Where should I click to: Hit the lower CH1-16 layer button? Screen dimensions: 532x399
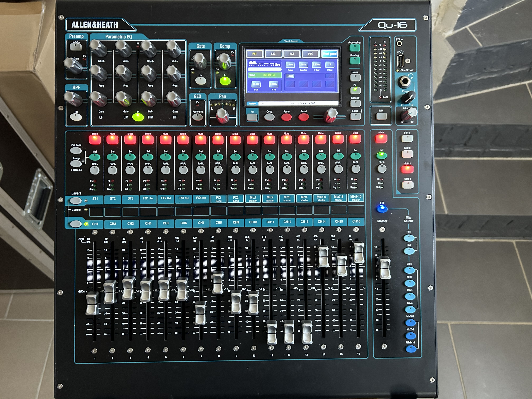coord(75,224)
